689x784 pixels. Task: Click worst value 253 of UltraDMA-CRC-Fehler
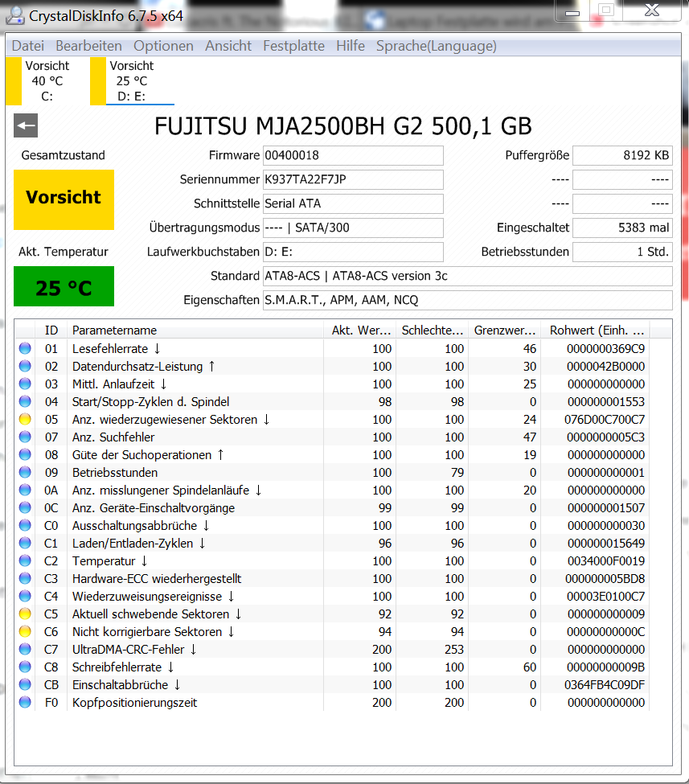(x=454, y=650)
